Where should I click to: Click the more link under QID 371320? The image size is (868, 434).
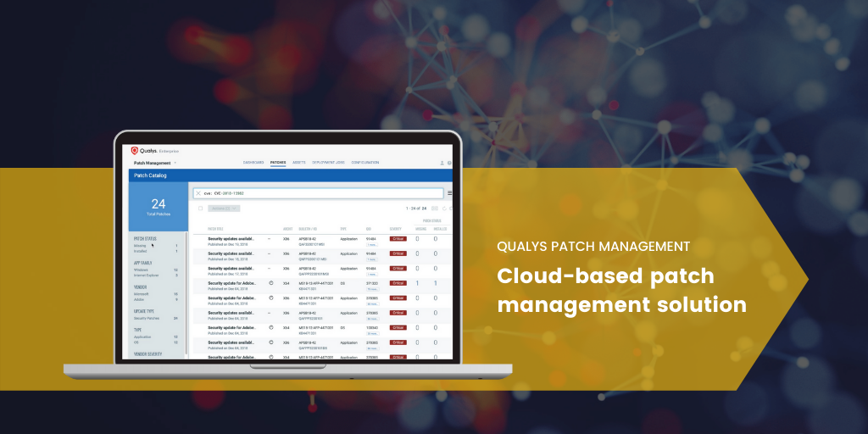point(372,288)
